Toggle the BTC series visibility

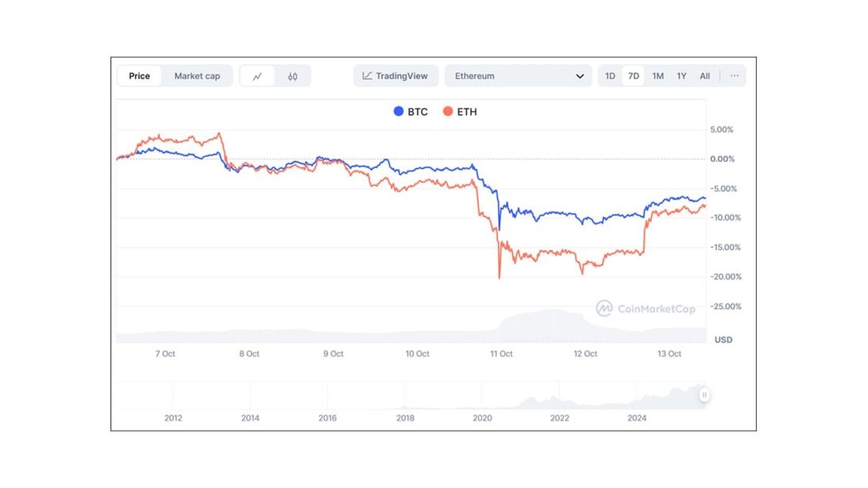click(x=410, y=112)
